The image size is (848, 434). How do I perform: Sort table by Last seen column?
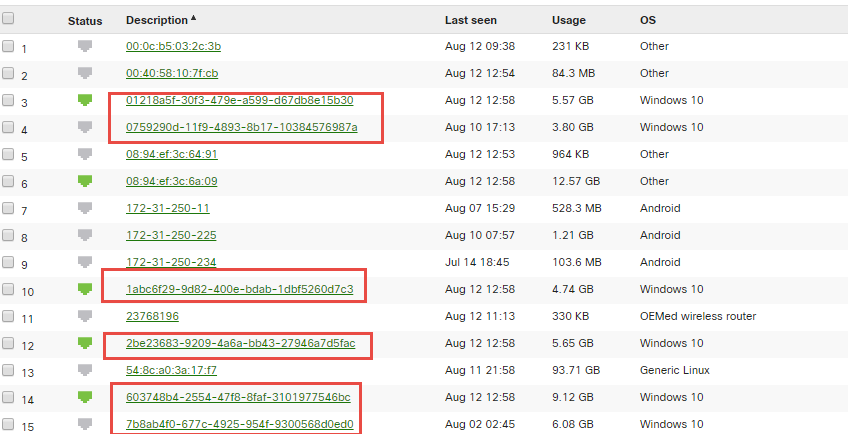(x=471, y=21)
